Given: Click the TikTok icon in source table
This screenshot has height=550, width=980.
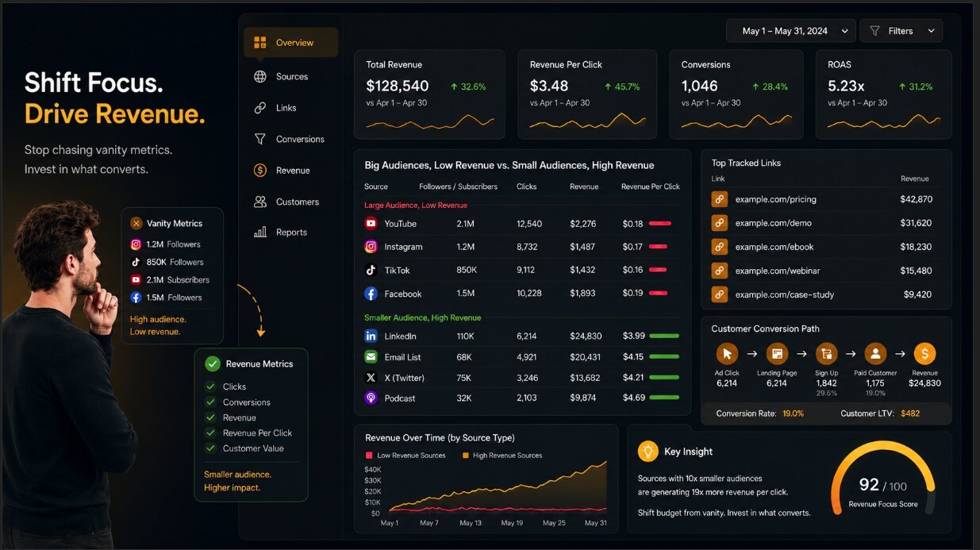Looking at the screenshot, I should [x=371, y=270].
